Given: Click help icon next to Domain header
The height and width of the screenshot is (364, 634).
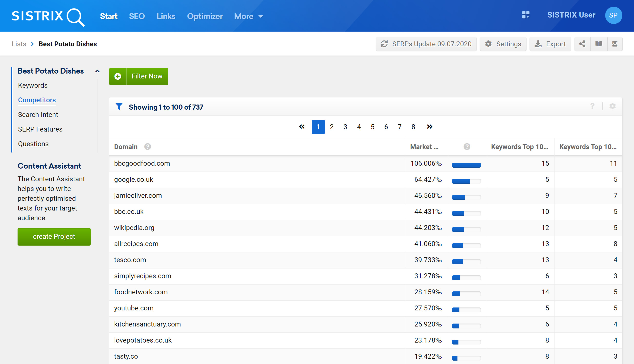Looking at the screenshot, I should 148,147.
